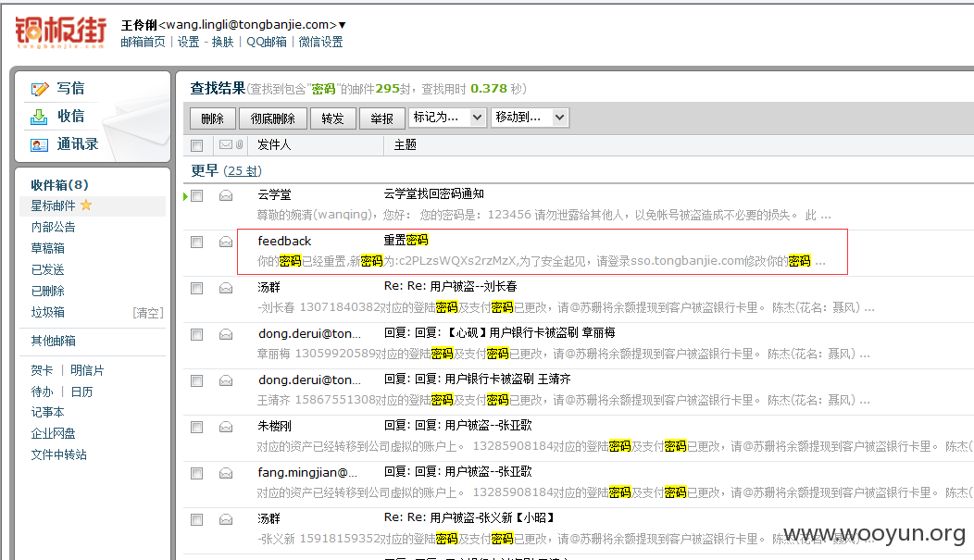This screenshot has height=560, width=974.
Task: Select checkbox for 王靖齐 mail
Action: click(197, 380)
